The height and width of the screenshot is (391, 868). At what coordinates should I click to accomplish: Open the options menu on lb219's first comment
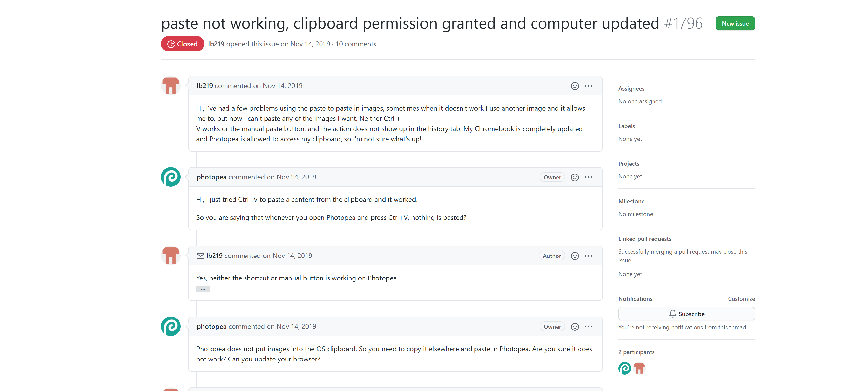point(589,86)
